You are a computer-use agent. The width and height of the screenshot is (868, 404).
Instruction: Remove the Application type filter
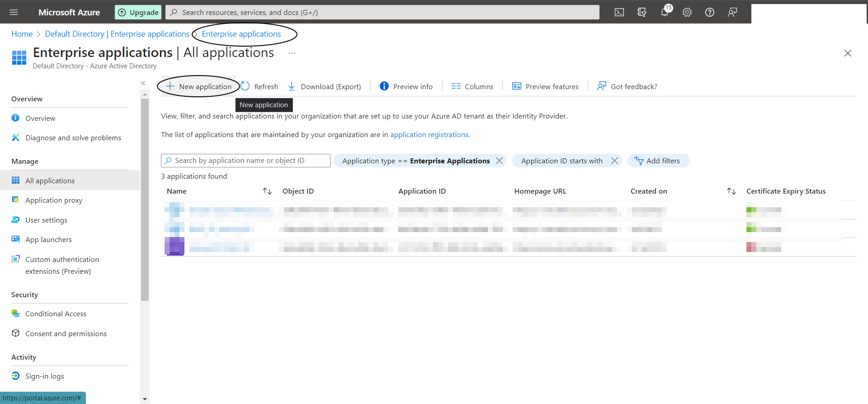[499, 161]
